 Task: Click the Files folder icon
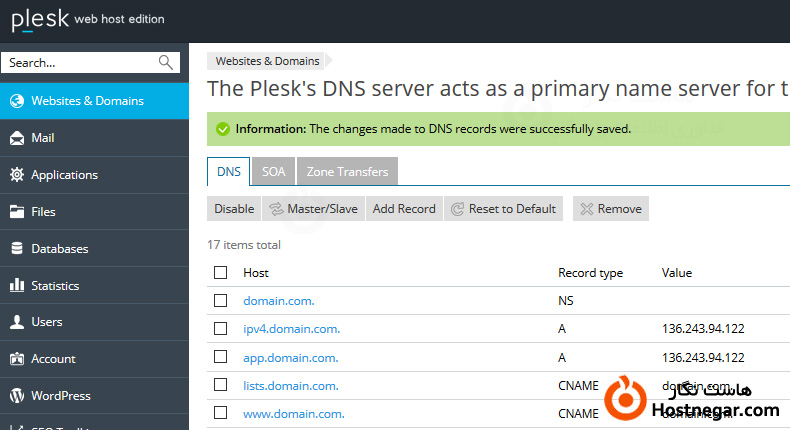pyautogui.click(x=16, y=212)
